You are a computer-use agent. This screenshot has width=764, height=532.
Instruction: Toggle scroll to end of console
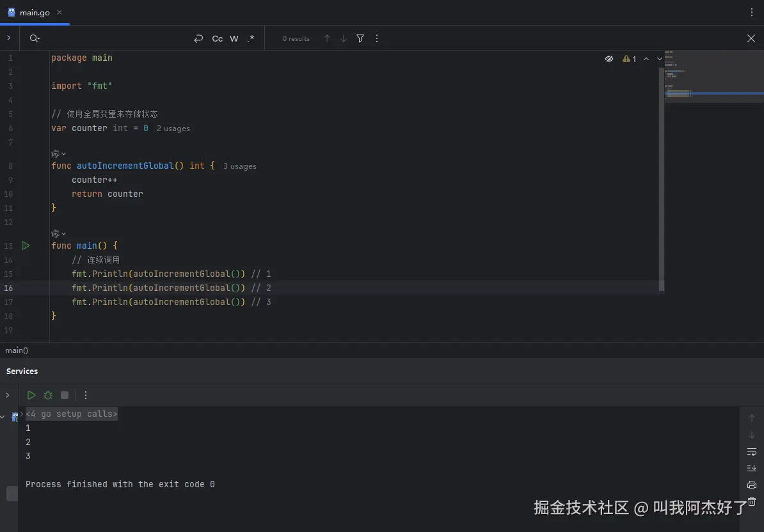click(752, 468)
